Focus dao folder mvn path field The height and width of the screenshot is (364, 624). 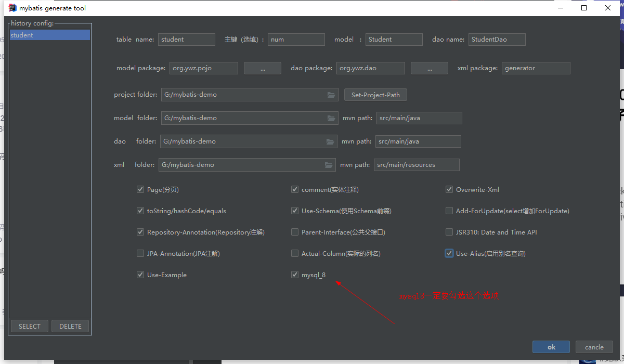[x=418, y=141]
